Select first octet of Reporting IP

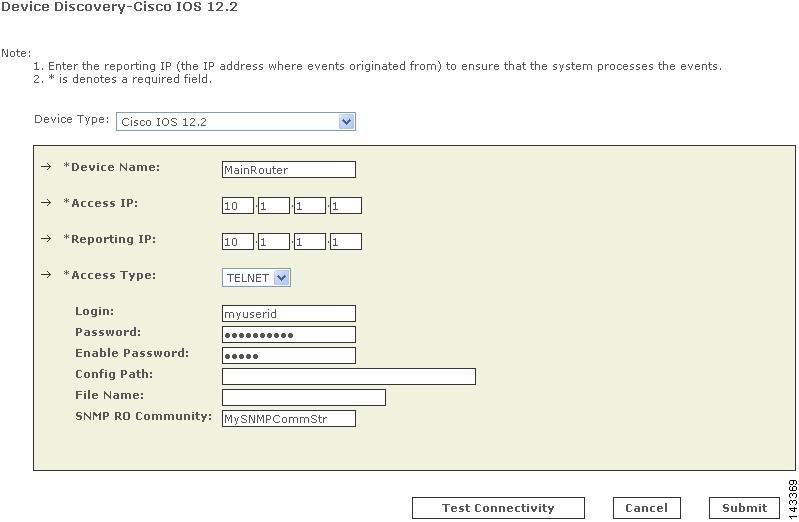pyautogui.click(x=237, y=242)
